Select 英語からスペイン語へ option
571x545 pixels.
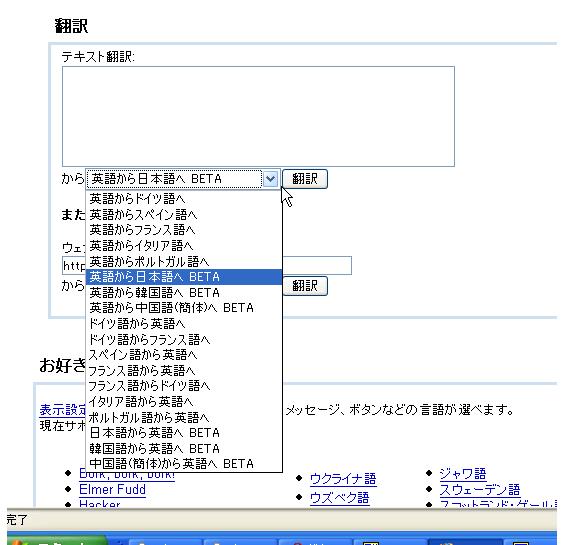184,214
